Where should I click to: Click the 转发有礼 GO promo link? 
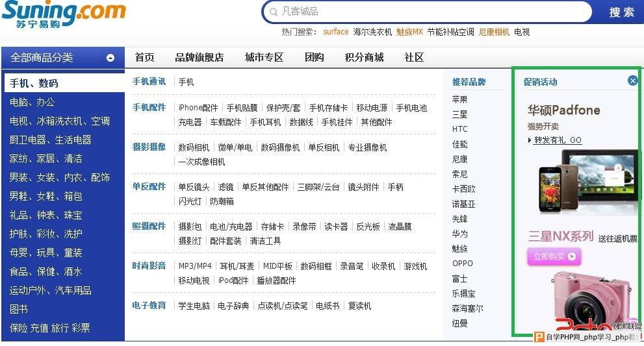pos(558,140)
